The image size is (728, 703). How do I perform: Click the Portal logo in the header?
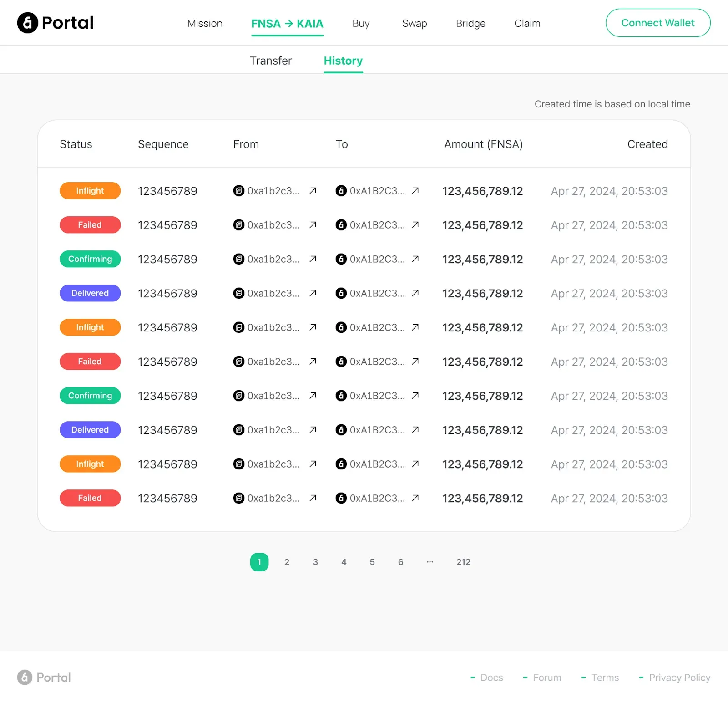click(x=55, y=23)
